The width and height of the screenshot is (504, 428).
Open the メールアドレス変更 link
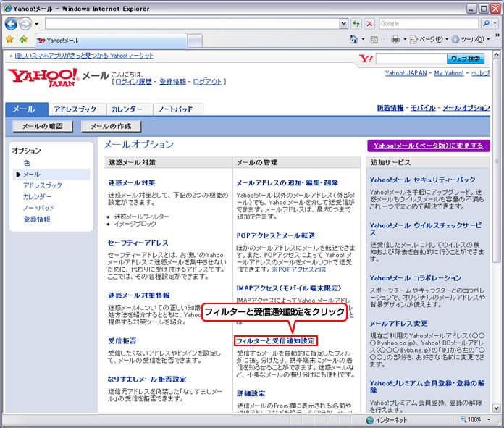tap(398, 324)
